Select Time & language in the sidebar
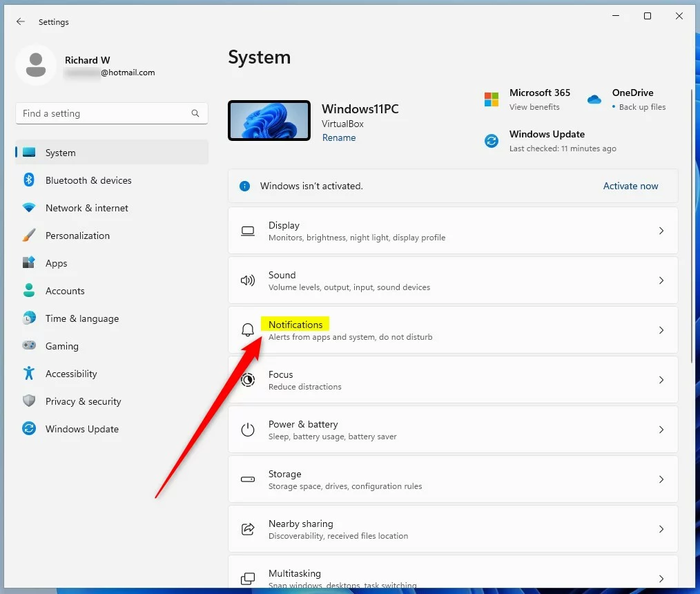The width and height of the screenshot is (700, 594). click(x=81, y=318)
